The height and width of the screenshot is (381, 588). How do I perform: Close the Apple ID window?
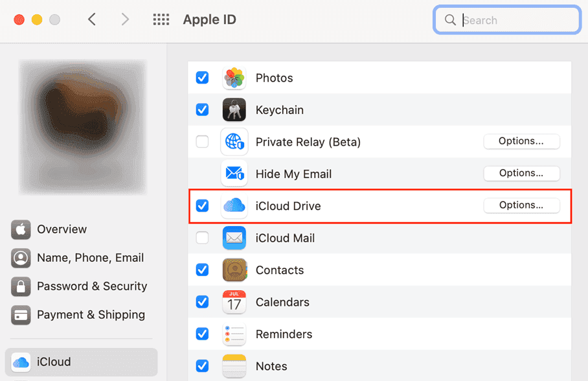(19, 19)
